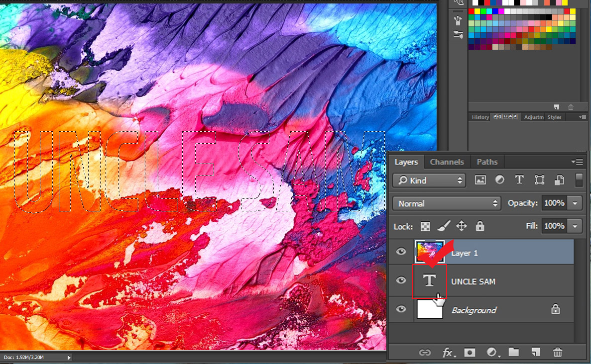Switch to the Layers tab
591x364 pixels.
(x=406, y=162)
